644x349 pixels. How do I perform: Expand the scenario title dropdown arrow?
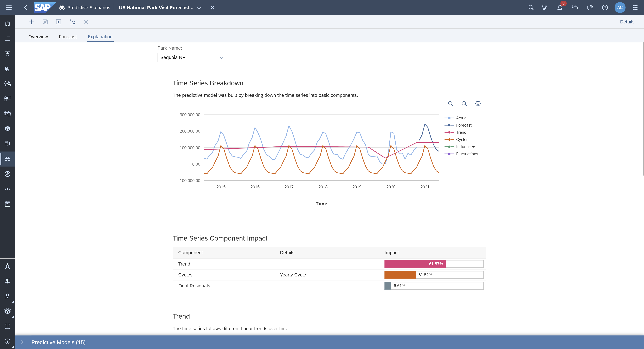point(199,8)
